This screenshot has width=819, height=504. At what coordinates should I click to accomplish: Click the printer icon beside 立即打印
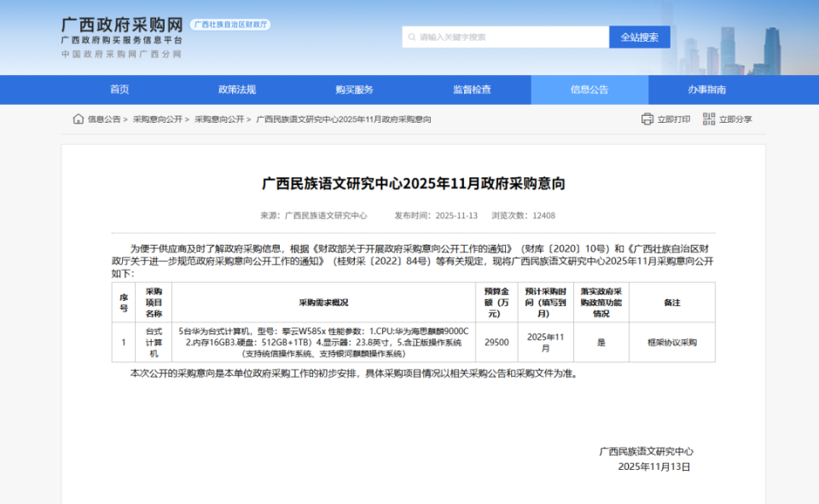[646, 119]
